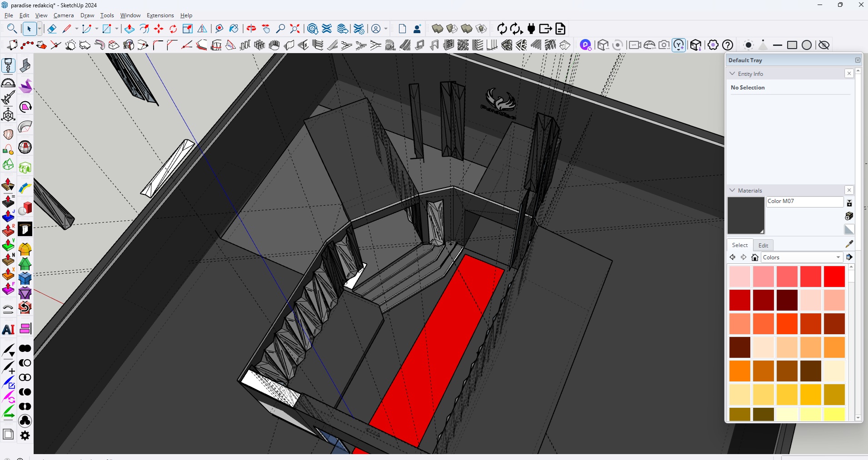Screen dimensions: 868x460
Task: Click the question mark help icon
Action: point(728,45)
